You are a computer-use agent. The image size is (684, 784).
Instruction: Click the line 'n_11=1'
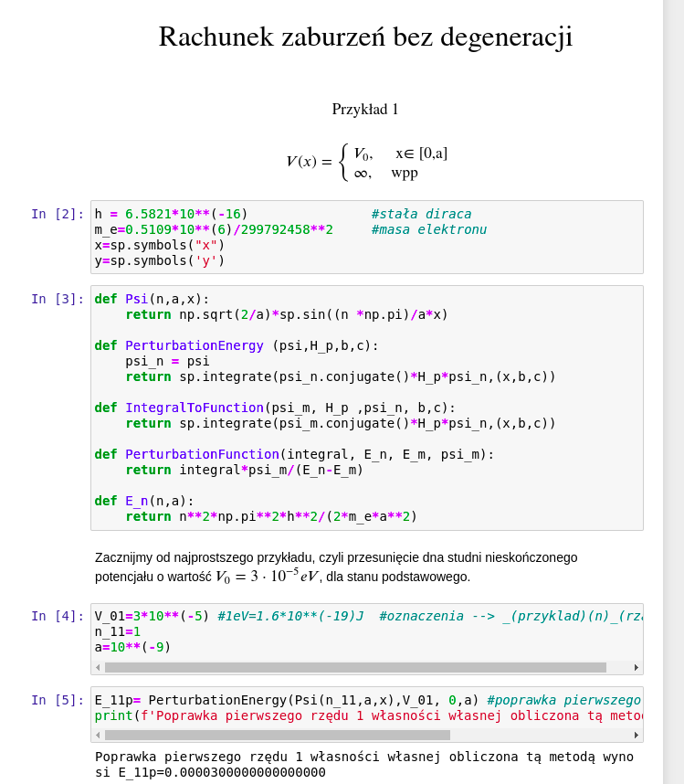click(x=118, y=631)
